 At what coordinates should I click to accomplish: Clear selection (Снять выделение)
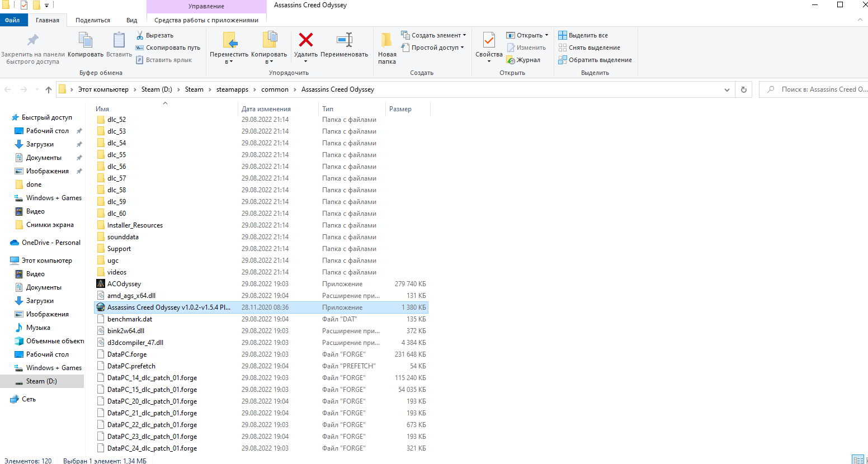tap(589, 48)
